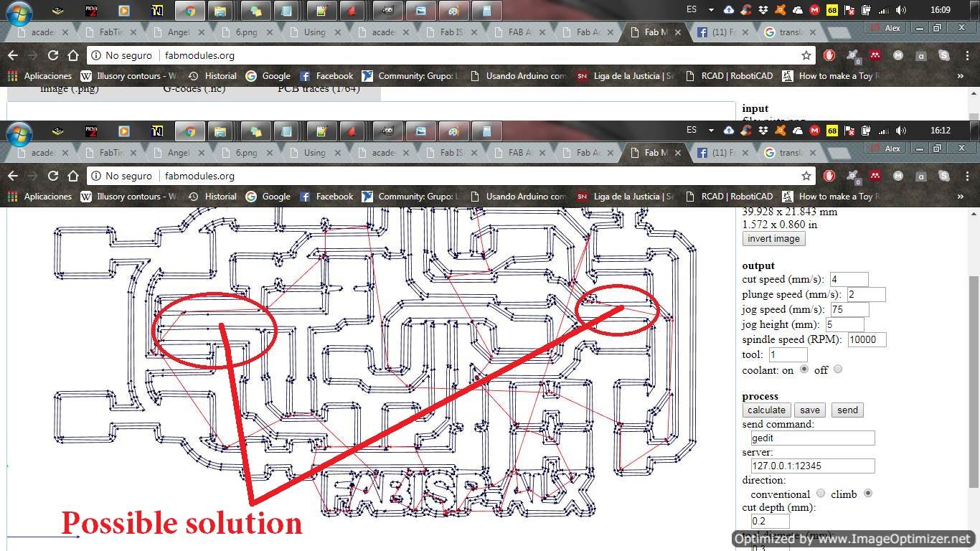980x551 pixels.
Task: Click Chrome back arrow in 16:12 screenshot
Action: pos(12,176)
